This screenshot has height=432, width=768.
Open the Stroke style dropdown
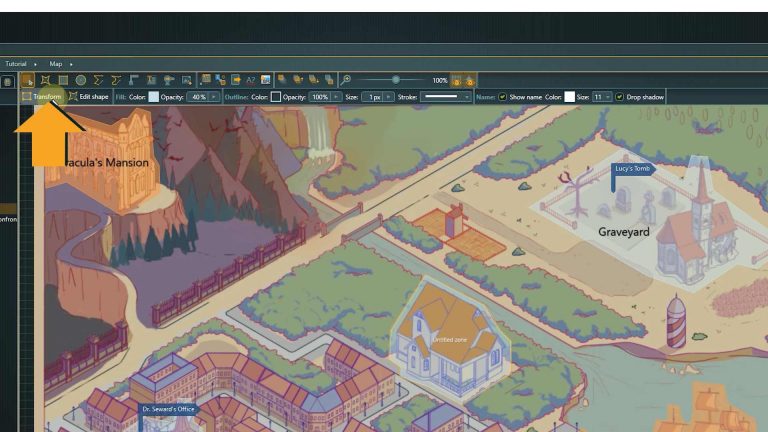(x=446, y=97)
